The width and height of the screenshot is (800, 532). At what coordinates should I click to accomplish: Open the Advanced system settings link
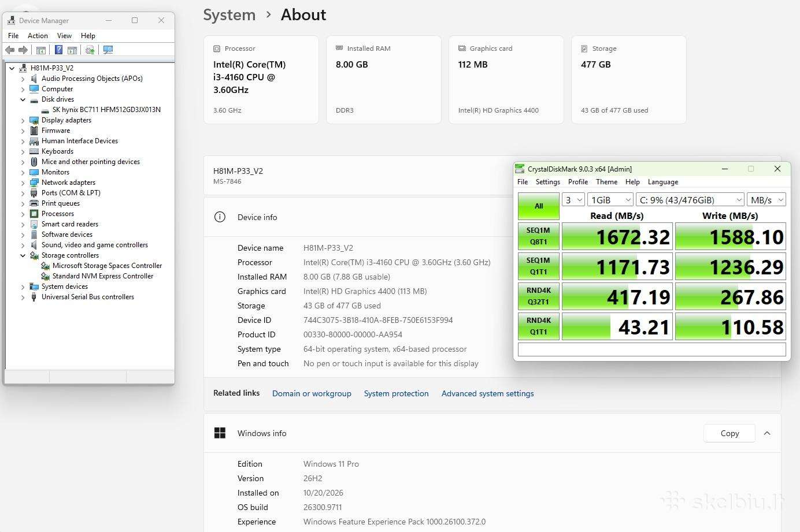tap(488, 393)
